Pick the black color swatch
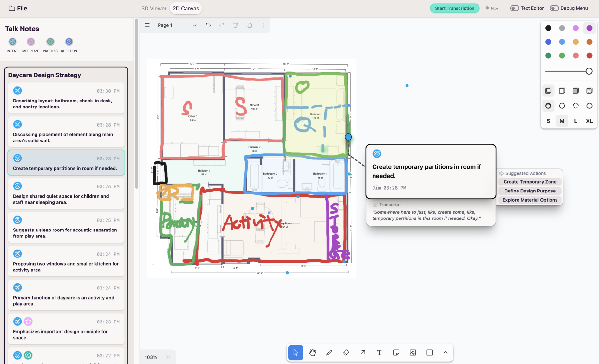 click(548, 28)
